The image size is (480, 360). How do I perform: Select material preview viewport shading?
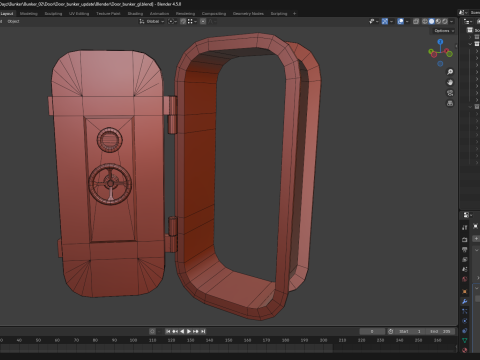coord(438,21)
